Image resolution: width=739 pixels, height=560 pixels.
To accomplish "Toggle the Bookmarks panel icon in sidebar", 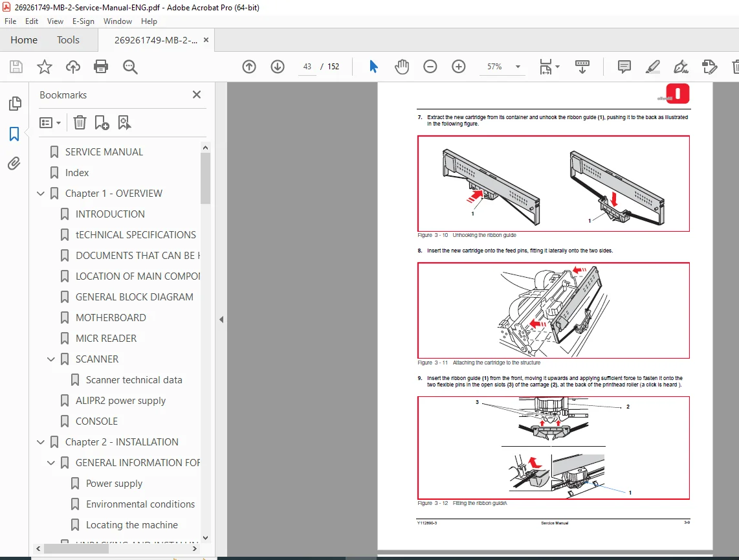I will click(14, 134).
